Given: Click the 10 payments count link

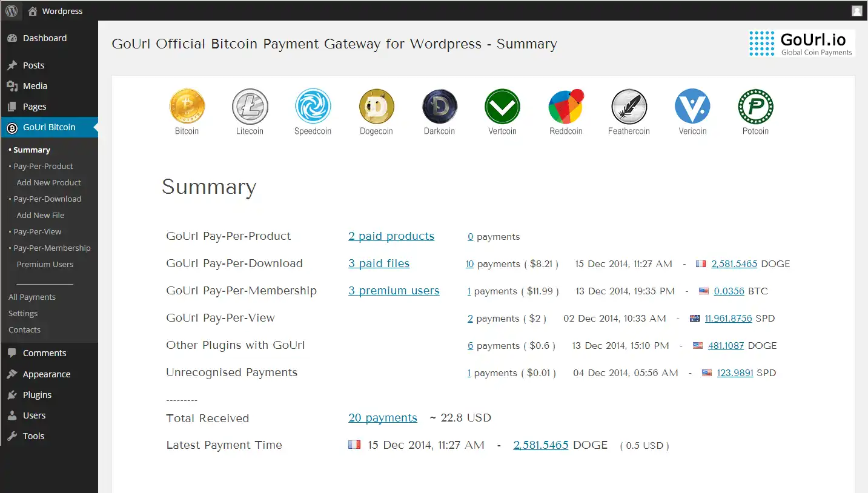Looking at the screenshot, I should click(469, 264).
